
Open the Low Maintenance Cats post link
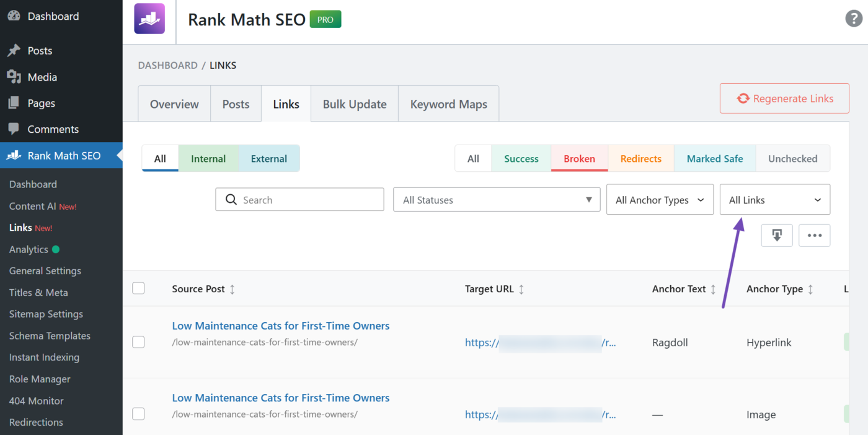tap(280, 325)
